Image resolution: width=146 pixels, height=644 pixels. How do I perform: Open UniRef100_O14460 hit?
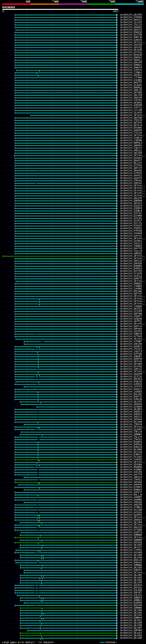[131, 85]
